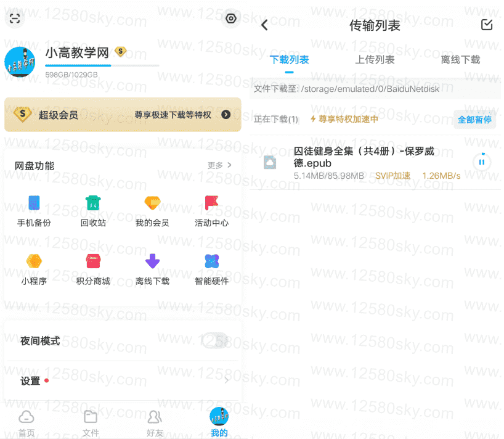The width and height of the screenshot is (504, 439).
Task: Tap the 尊享极速下载等特权 text
Action: pyautogui.click(x=173, y=115)
